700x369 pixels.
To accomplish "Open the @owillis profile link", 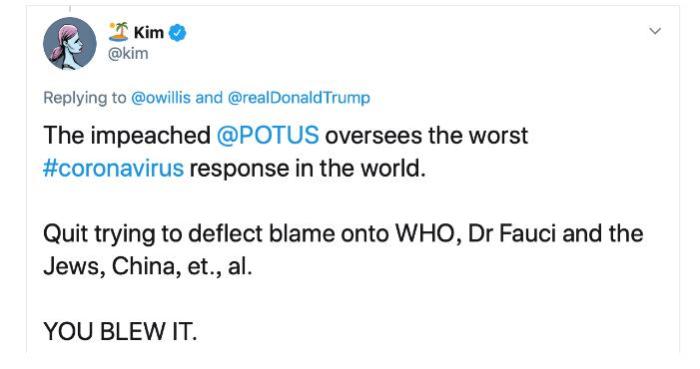I will pos(161,98).
